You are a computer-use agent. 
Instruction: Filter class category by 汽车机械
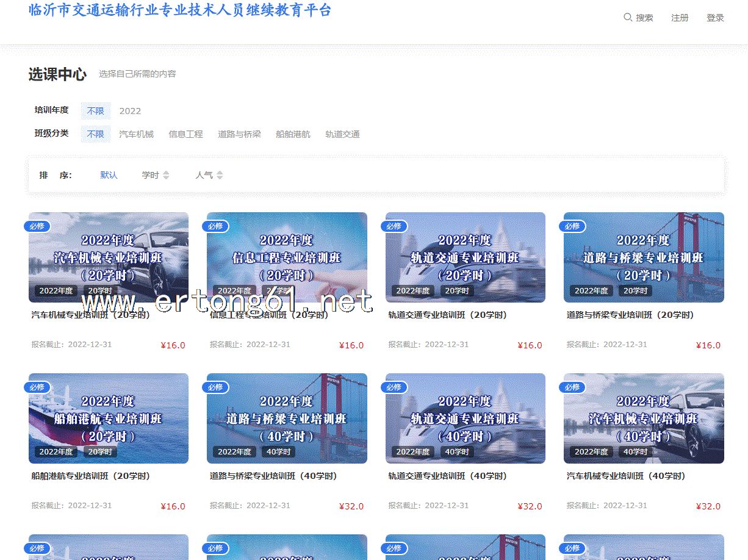[x=136, y=134]
